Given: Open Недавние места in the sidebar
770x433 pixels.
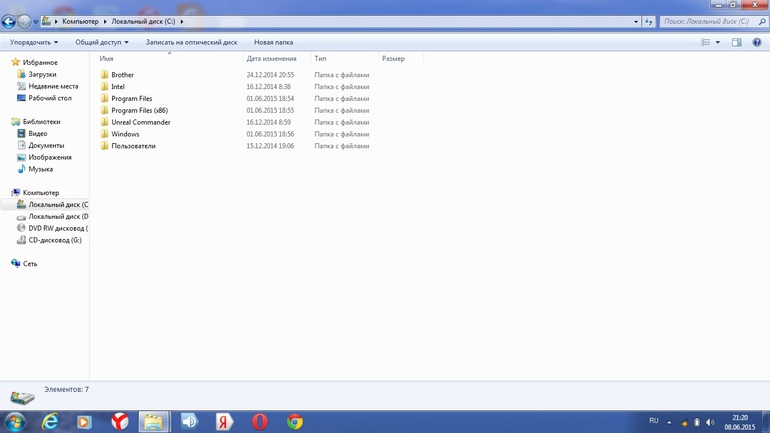Looking at the screenshot, I should [x=53, y=86].
